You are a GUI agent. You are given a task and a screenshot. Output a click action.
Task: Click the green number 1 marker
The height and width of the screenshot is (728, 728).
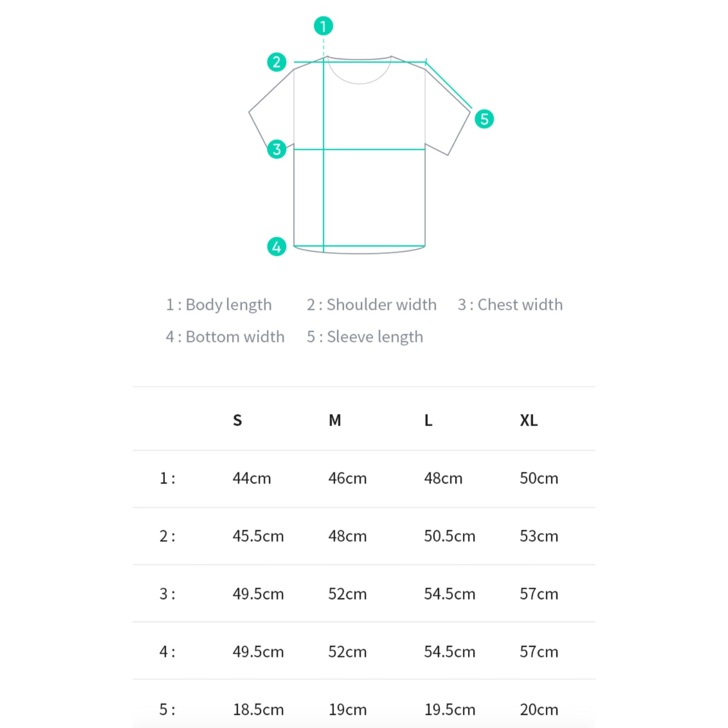click(323, 26)
